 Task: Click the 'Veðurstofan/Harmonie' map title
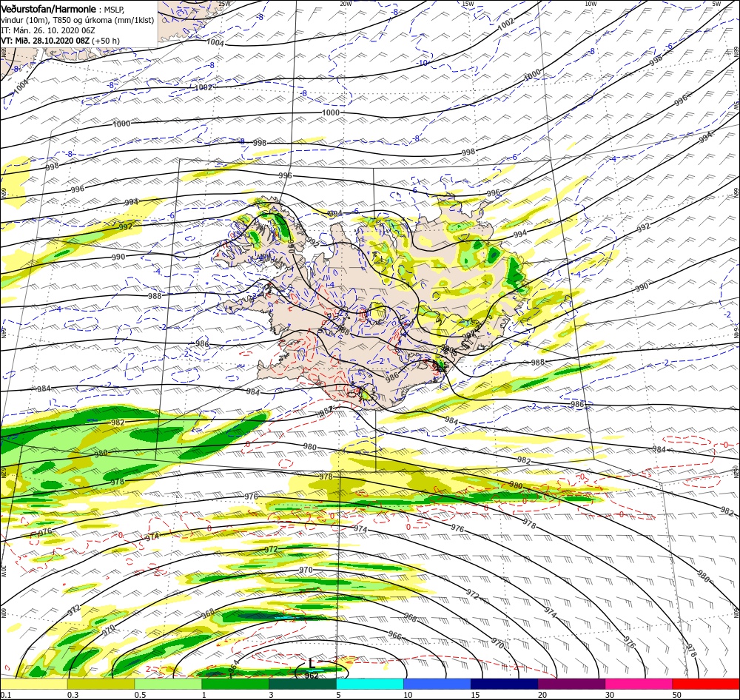tap(49, 9)
